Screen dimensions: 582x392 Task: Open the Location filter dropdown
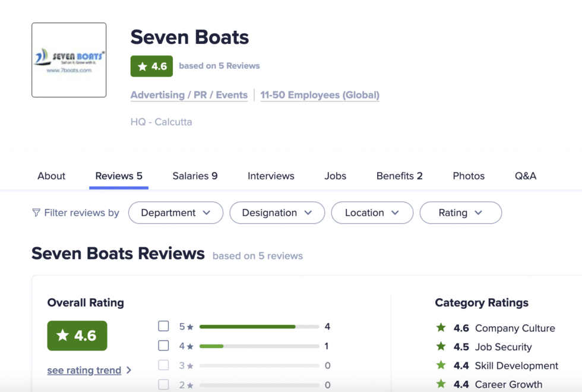(372, 212)
